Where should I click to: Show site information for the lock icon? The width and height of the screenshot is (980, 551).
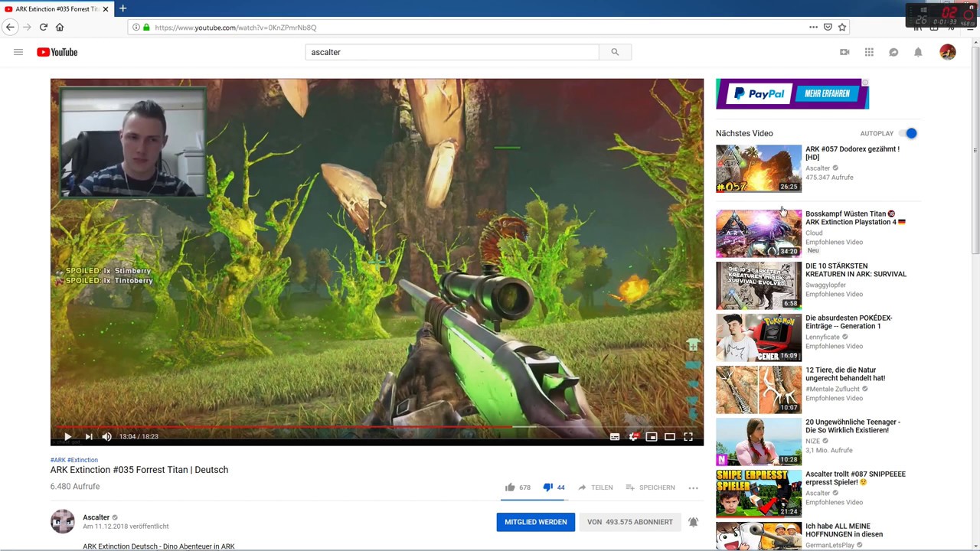click(146, 27)
